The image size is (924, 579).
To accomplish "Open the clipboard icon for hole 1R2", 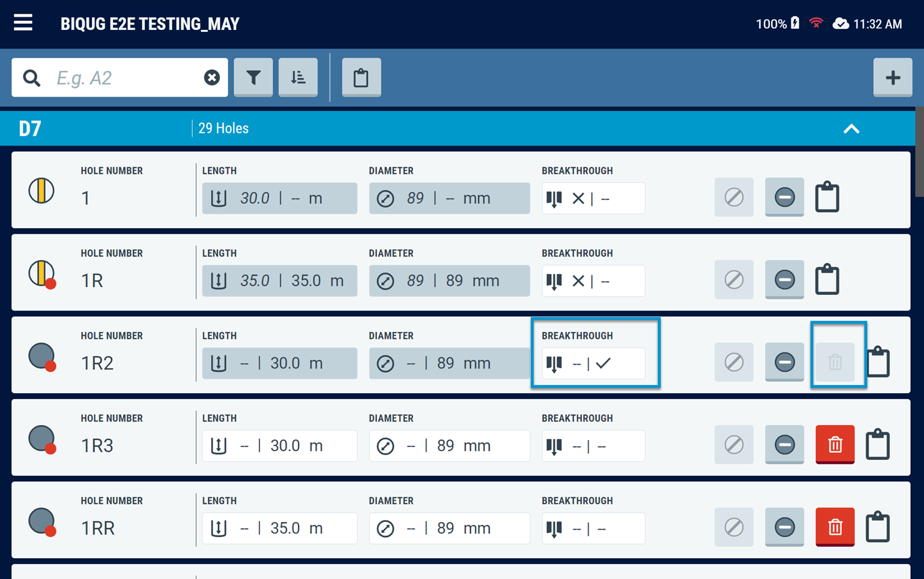I will (878, 361).
